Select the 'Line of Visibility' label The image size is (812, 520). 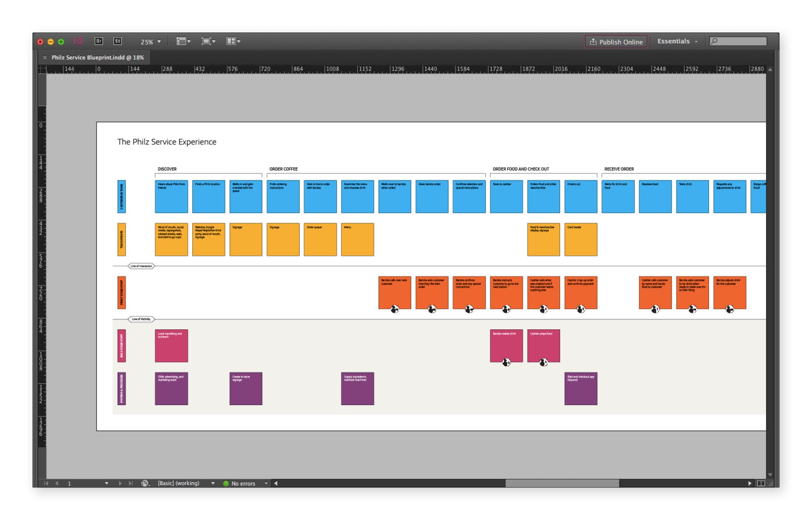click(x=141, y=319)
